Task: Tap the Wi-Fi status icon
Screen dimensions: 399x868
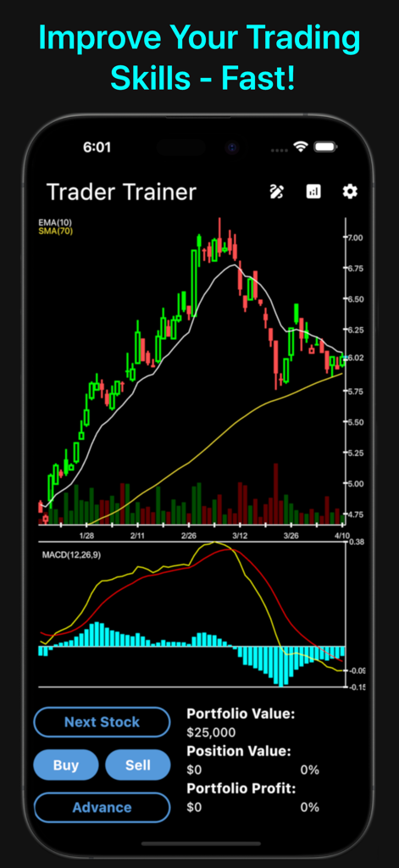Action: [301, 147]
